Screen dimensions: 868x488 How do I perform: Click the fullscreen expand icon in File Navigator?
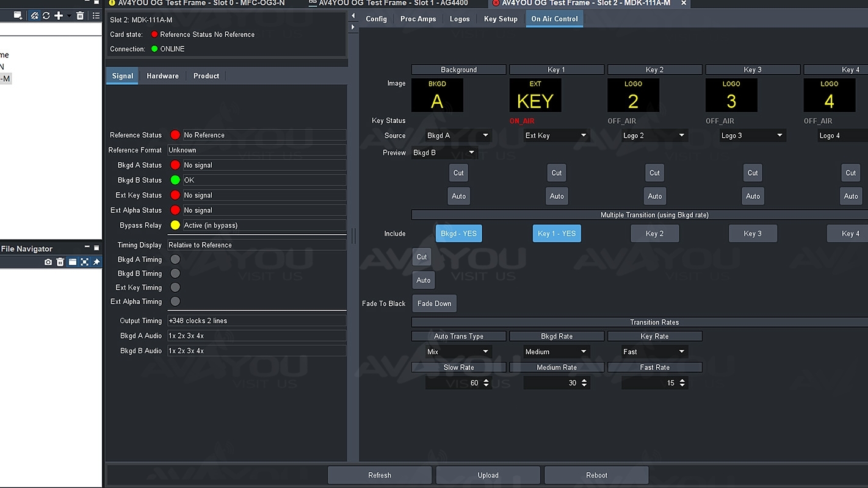tap(84, 262)
